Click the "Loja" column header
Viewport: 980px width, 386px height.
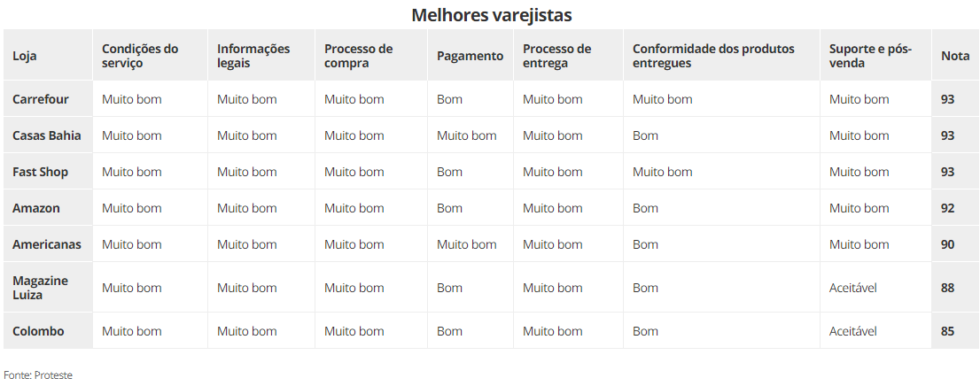pyautogui.click(x=25, y=56)
